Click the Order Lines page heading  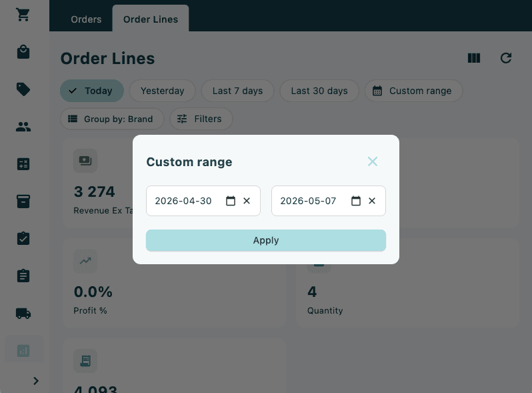coord(107,59)
